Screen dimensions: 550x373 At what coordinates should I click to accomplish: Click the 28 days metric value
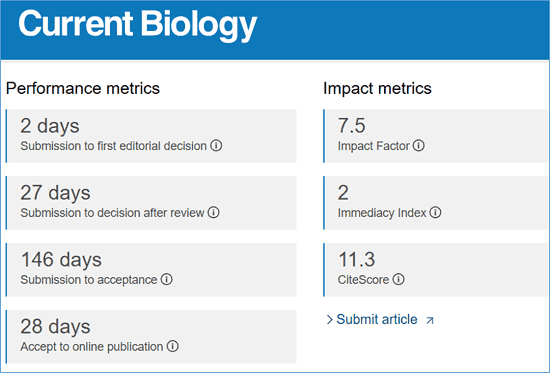(55, 327)
